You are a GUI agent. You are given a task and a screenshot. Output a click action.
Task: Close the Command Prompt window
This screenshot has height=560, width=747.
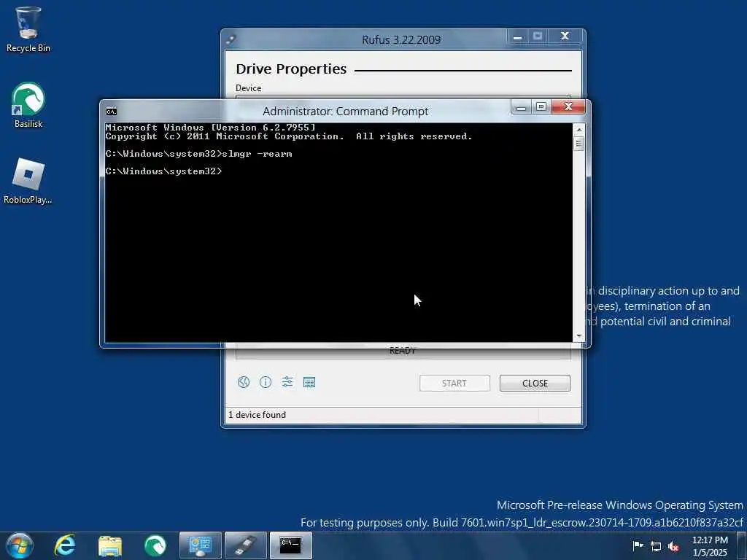[568, 107]
